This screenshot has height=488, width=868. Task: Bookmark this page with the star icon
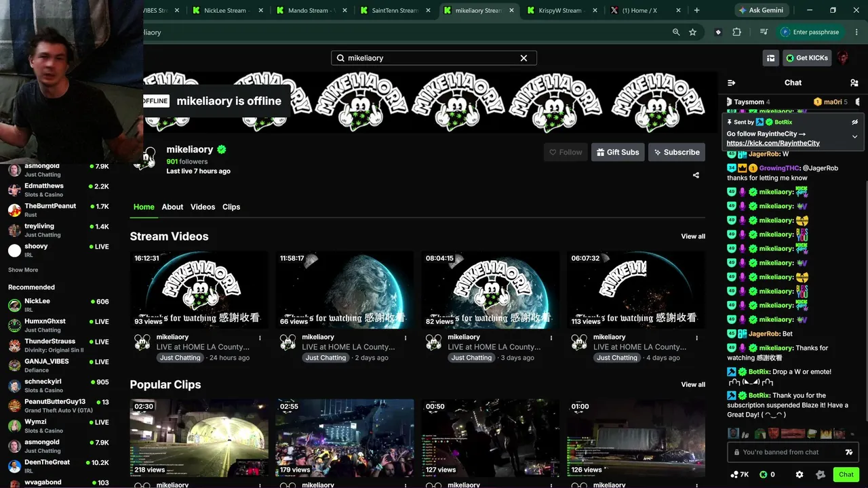692,32
